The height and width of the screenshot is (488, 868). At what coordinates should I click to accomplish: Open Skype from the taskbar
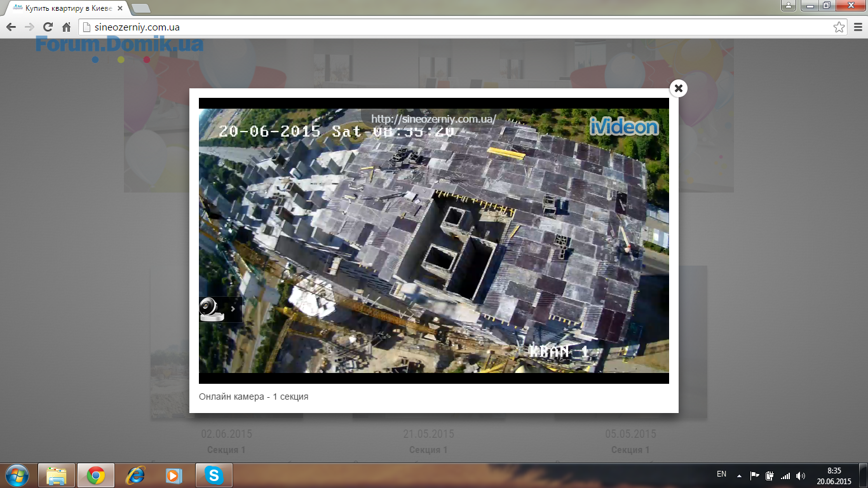tap(214, 475)
